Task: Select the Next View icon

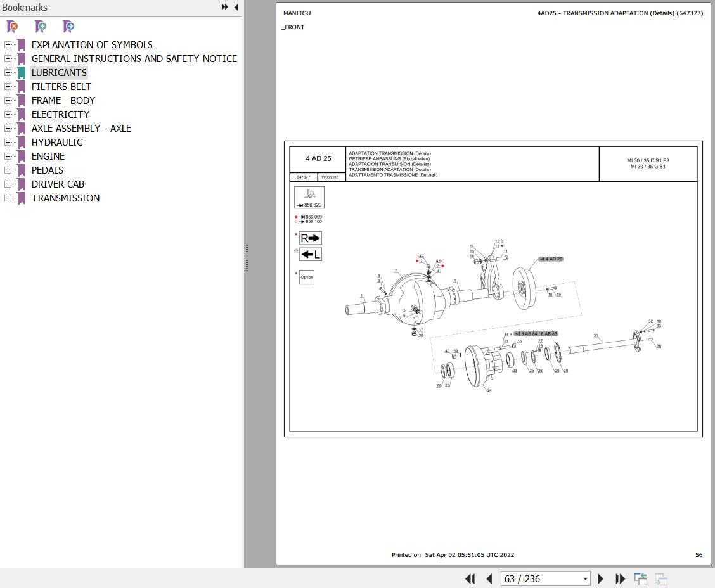Action: 660,578
